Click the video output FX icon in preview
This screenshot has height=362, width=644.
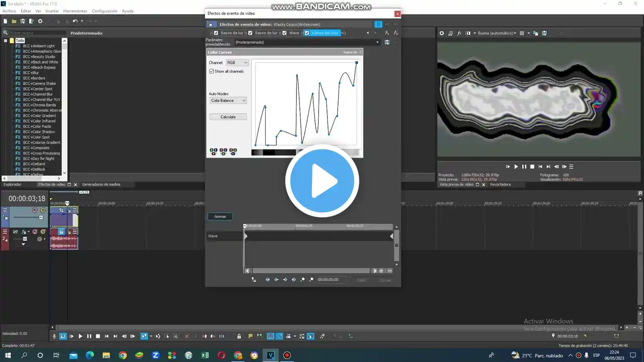tap(459, 33)
